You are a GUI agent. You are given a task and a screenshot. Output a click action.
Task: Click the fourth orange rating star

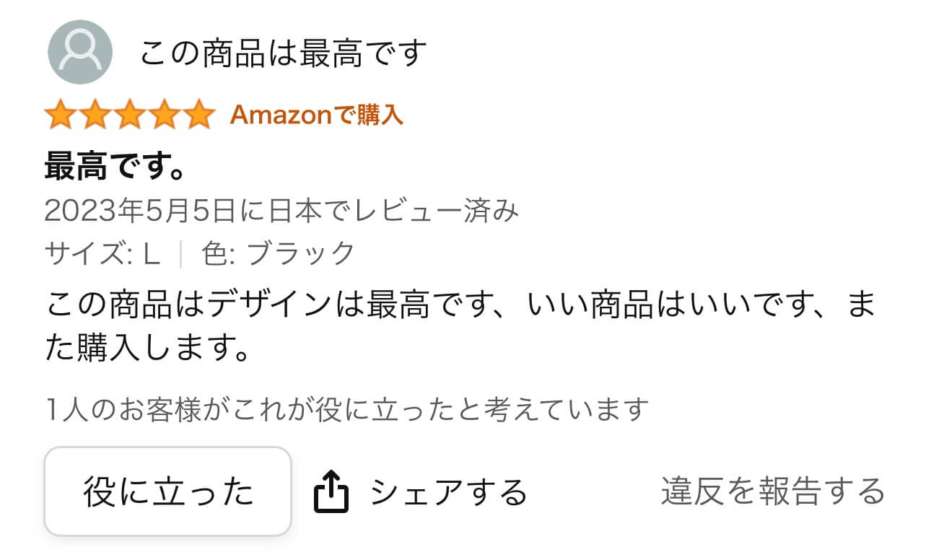[x=164, y=115]
